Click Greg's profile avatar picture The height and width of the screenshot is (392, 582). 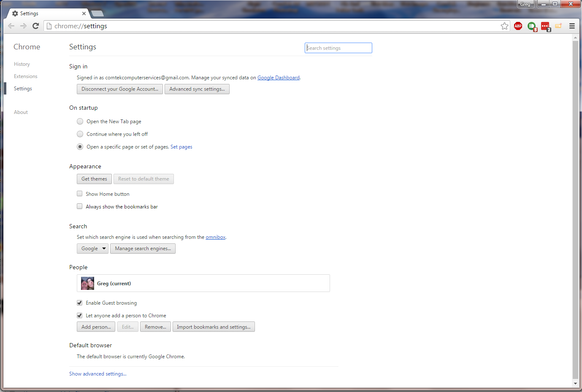[x=87, y=283]
